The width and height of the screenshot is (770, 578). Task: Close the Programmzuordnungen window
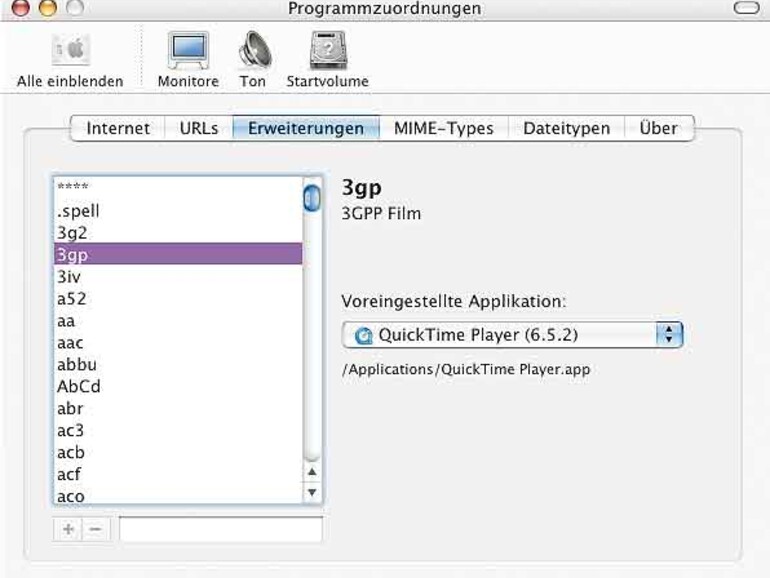(21, 7)
